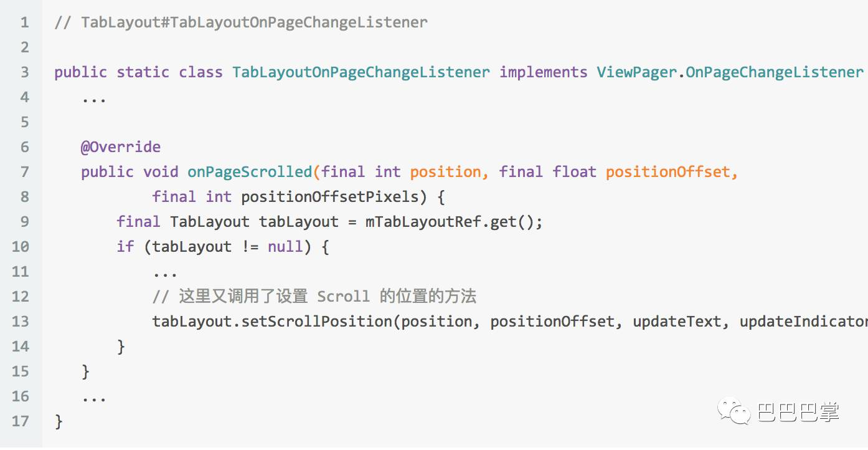The image size is (868, 450).
Task: Click the positionOffset parameter on line 7
Action: coord(668,172)
